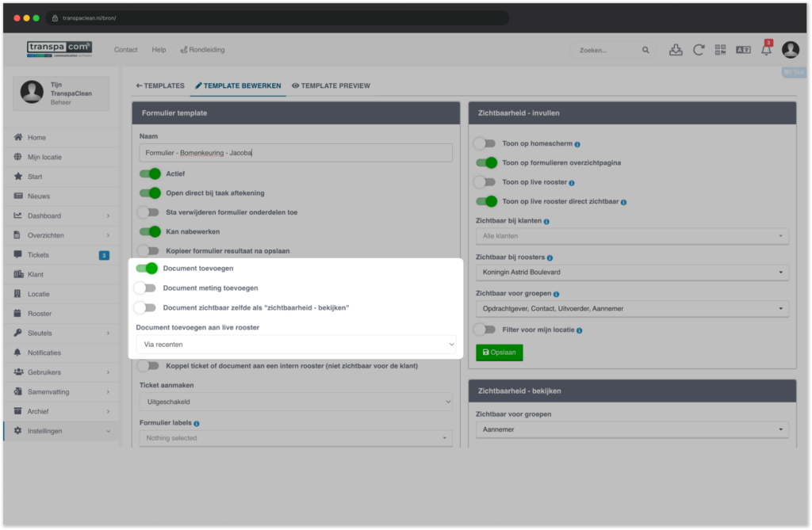Disable the Document toevoegen toggle
The height and width of the screenshot is (530, 812).
tap(147, 268)
